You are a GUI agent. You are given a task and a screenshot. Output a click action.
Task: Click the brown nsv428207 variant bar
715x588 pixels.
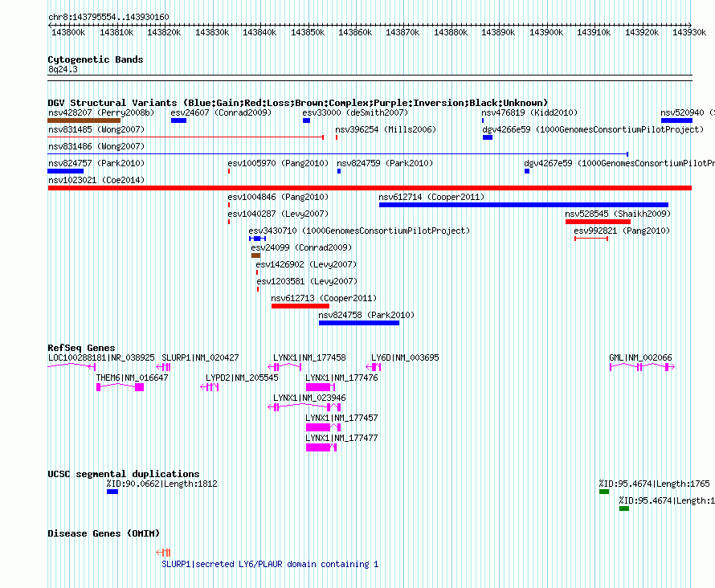point(84,120)
